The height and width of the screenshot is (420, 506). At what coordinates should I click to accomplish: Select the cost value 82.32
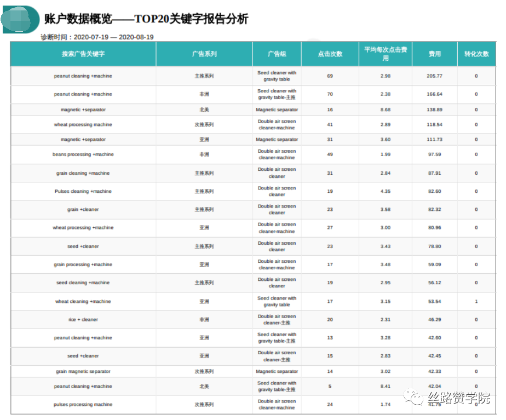tap(434, 209)
